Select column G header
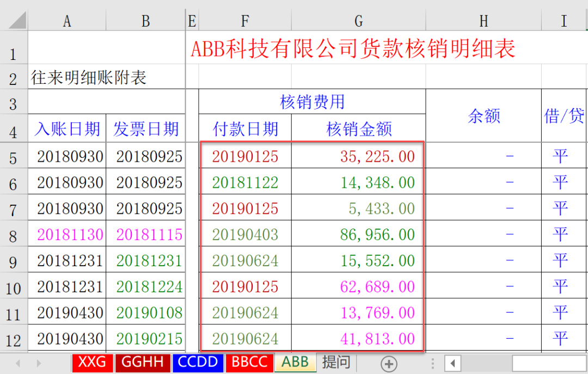The height and width of the screenshot is (374, 588). click(x=358, y=21)
